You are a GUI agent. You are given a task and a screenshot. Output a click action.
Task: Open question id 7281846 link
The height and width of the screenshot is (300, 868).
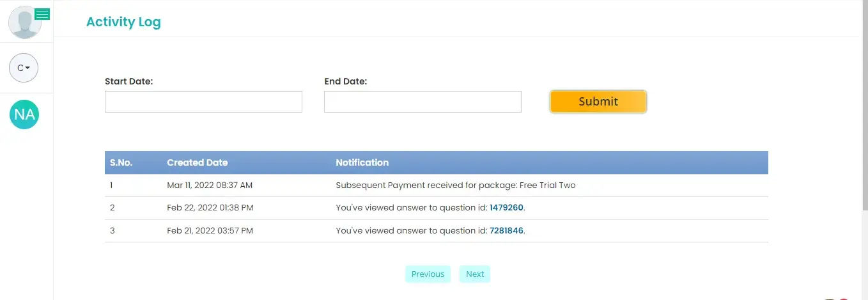click(506, 230)
